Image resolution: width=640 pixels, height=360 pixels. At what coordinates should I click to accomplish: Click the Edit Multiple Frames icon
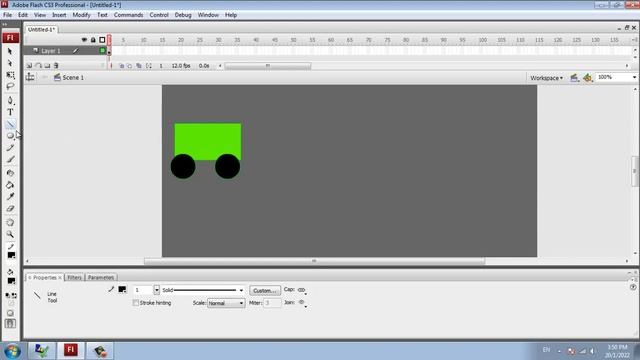139,66
